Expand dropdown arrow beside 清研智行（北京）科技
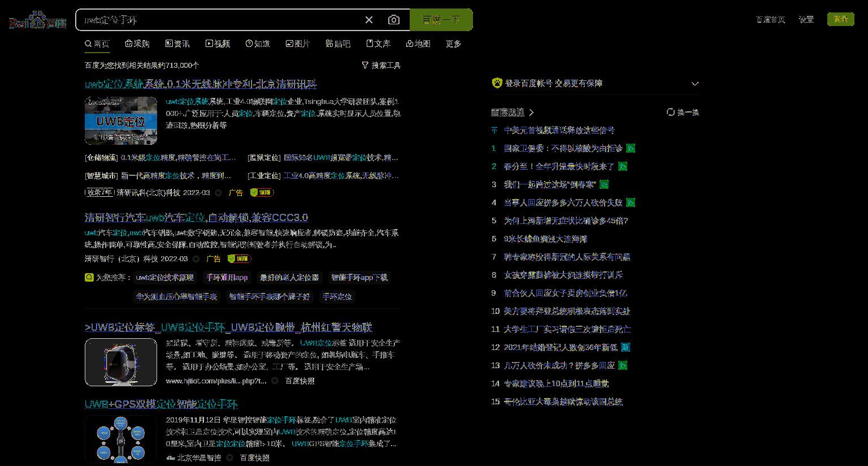Viewport: 868px width, 466px height. tap(196, 259)
